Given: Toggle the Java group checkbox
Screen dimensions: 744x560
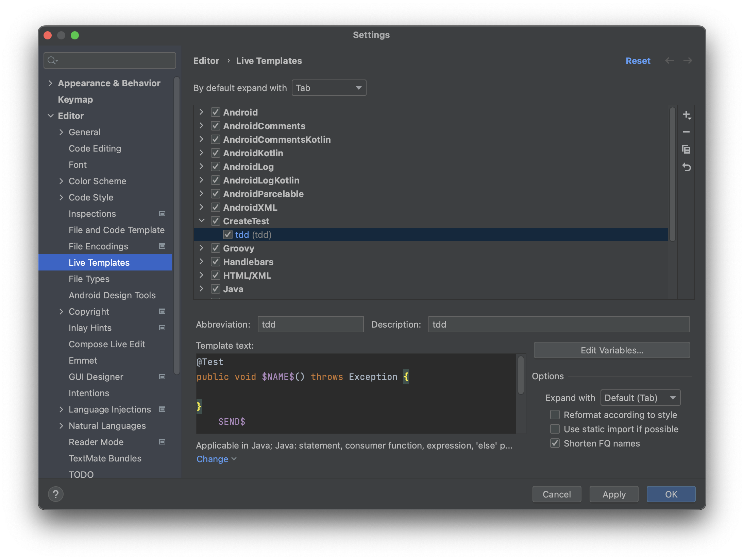Looking at the screenshot, I should click(216, 289).
